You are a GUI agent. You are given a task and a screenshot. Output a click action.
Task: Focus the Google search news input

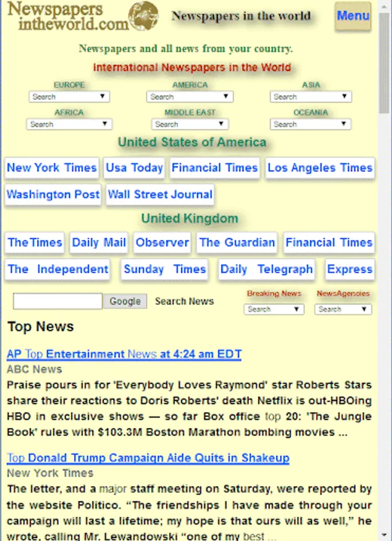[58, 301]
